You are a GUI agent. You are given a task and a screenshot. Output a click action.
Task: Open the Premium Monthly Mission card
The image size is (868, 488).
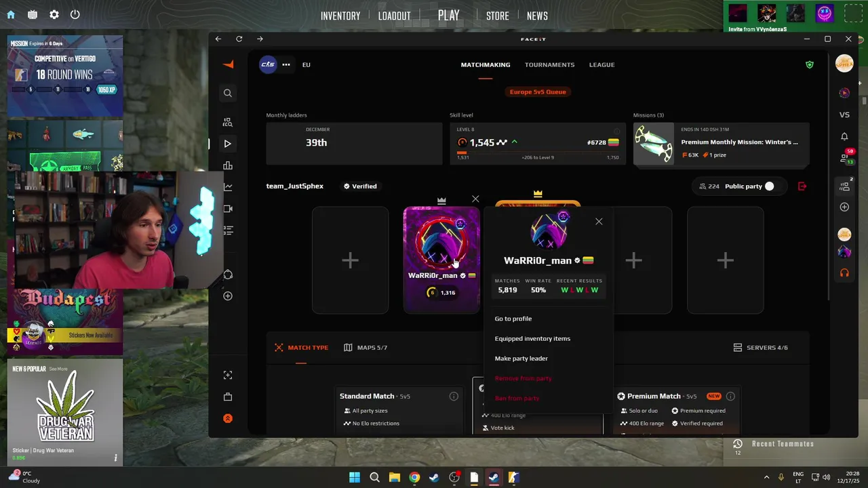coord(722,144)
